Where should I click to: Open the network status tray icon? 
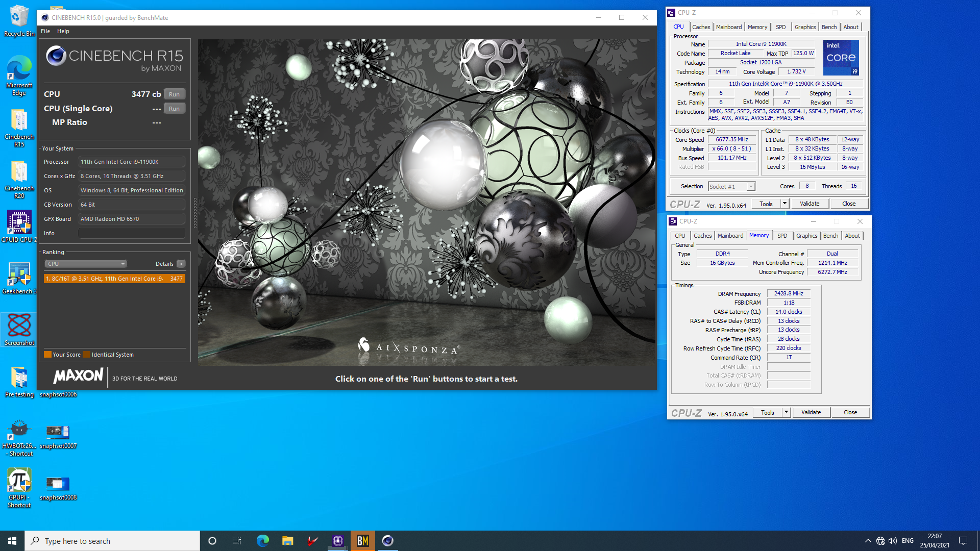coord(880,541)
